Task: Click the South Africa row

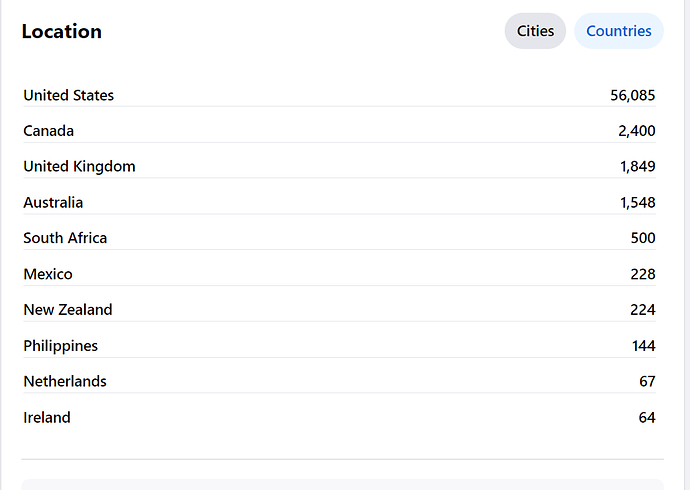Action: pyautogui.click(x=339, y=238)
